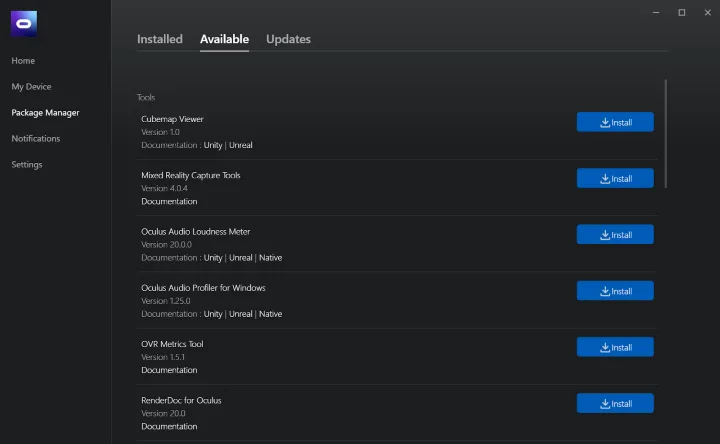This screenshot has height=444, width=720.
Task: Open Unreal documentation for Cubemap Viewer
Action: [241, 145]
